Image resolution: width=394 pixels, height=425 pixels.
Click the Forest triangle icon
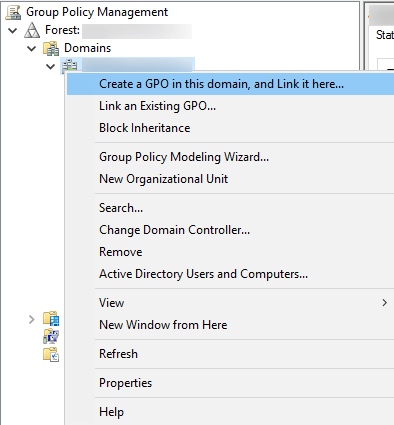(x=32, y=30)
